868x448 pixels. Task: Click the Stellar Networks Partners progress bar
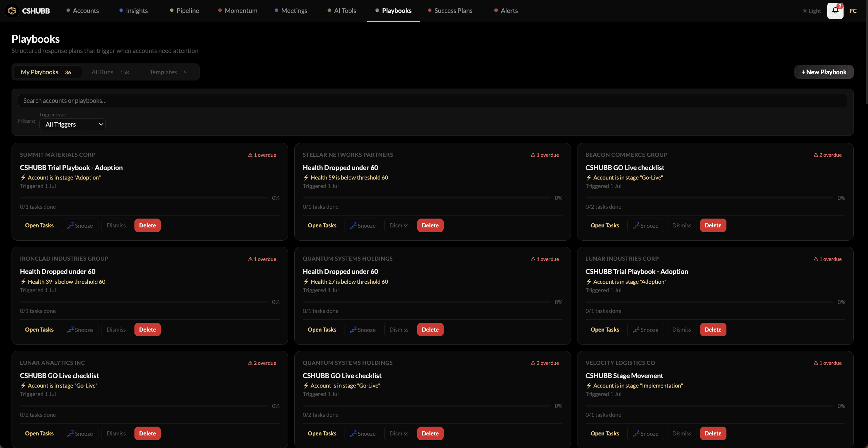tap(427, 198)
